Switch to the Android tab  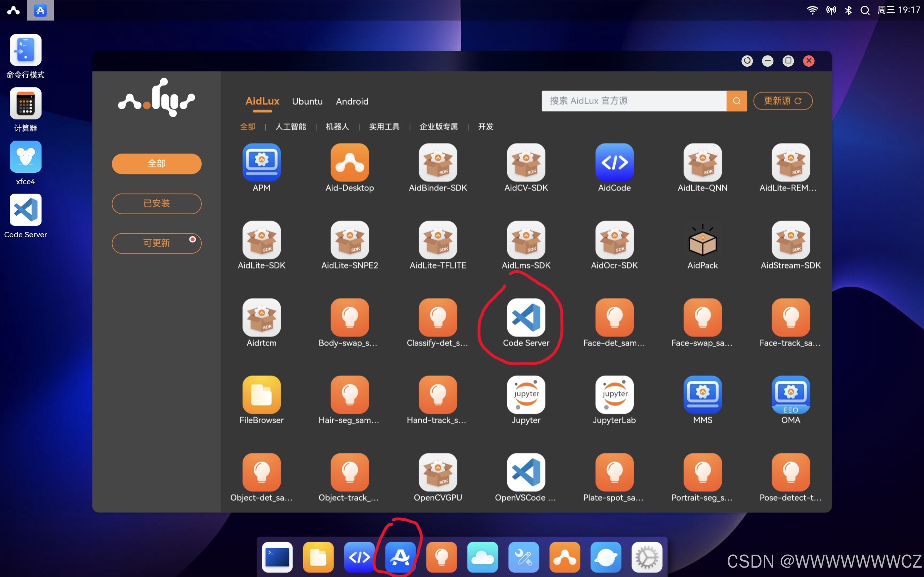tap(352, 101)
